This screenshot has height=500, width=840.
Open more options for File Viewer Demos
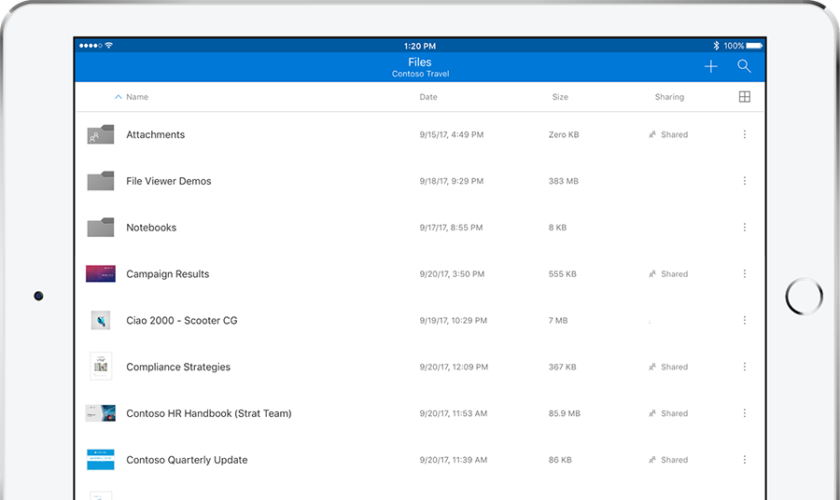[744, 181]
